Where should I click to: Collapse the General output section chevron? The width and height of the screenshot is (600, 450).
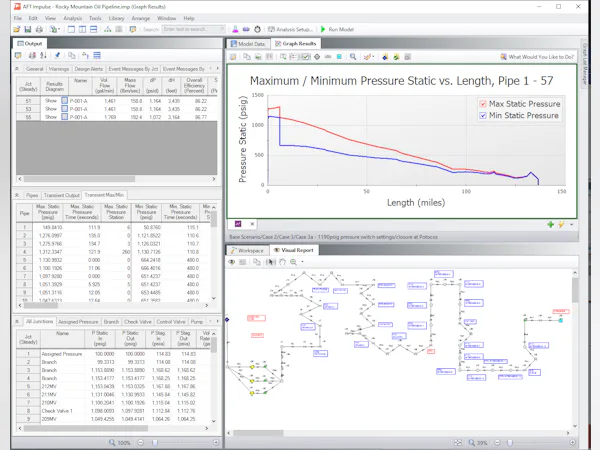point(17,69)
